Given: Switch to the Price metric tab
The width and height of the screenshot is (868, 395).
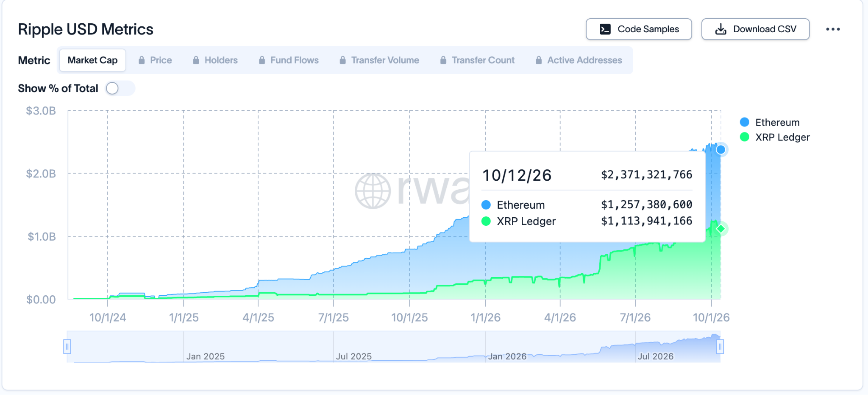Looking at the screenshot, I should (155, 60).
